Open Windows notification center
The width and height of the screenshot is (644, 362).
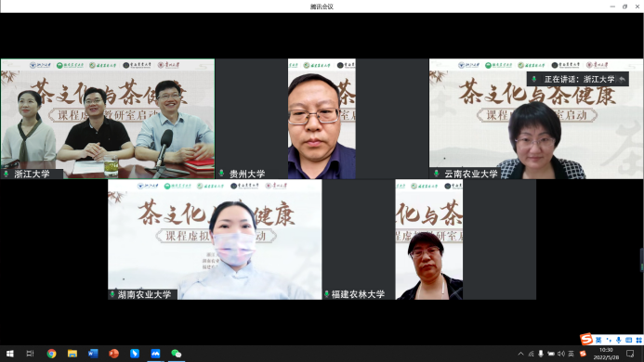630,354
